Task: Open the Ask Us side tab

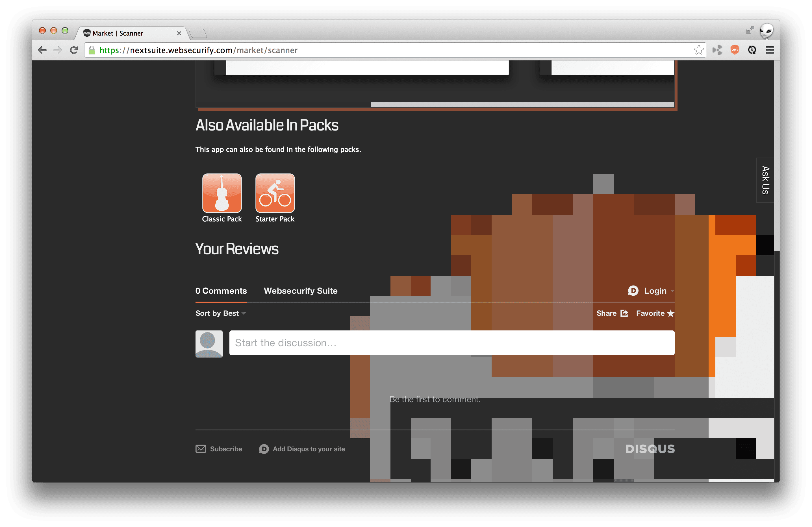Action: coord(765,180)
